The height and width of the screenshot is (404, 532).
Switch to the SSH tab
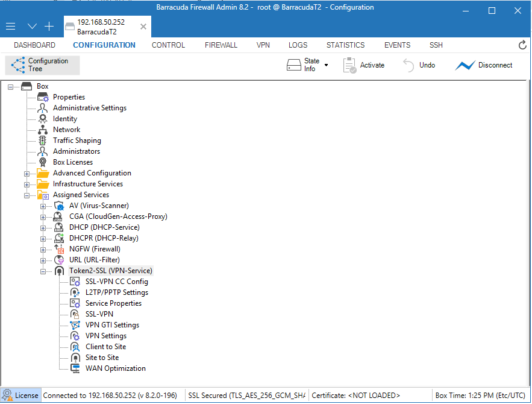[436, 45]
